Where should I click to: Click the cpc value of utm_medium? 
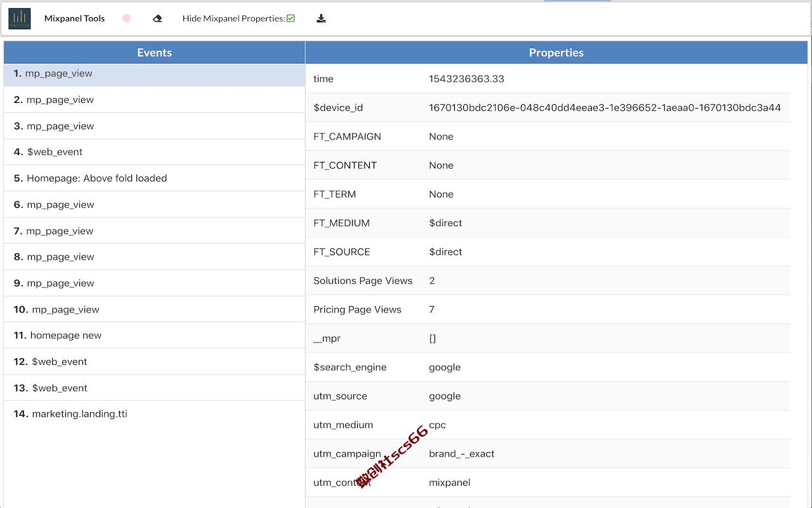(x=437, y=425)
